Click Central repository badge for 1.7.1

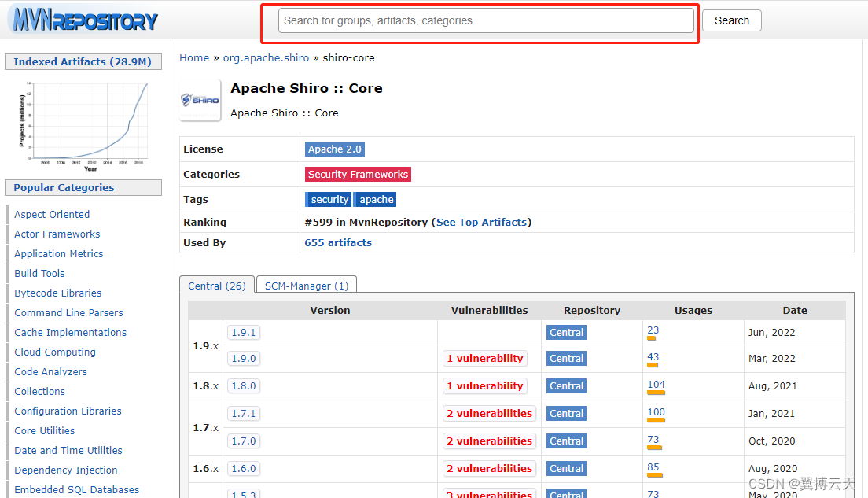click(x=566, y=413)
